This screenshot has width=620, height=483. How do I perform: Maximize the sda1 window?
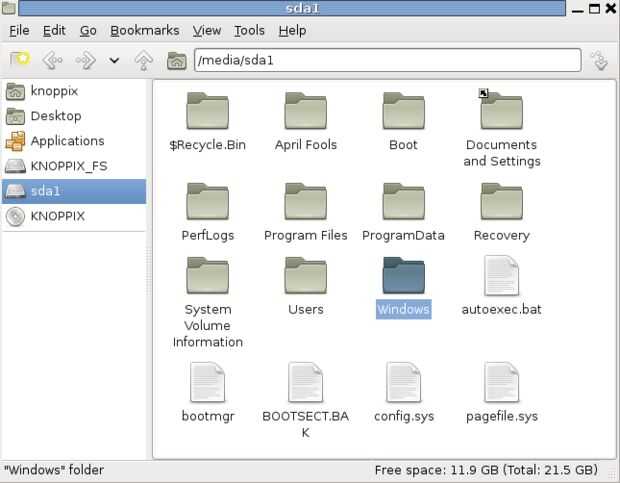point(594,8)
